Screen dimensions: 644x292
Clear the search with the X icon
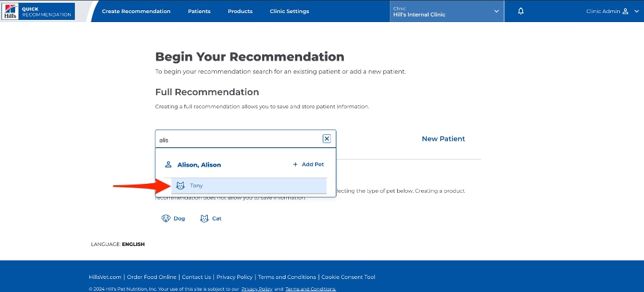point(327,138)
